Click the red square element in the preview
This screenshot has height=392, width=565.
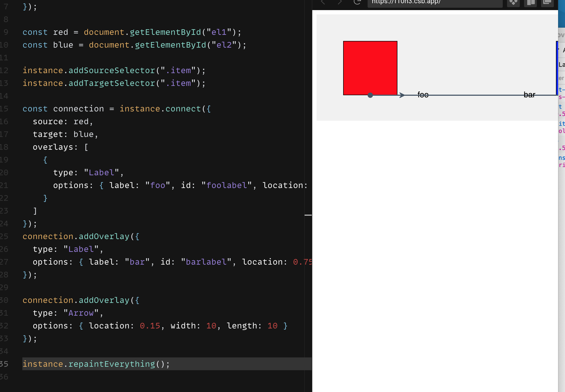tap(370, 68)
